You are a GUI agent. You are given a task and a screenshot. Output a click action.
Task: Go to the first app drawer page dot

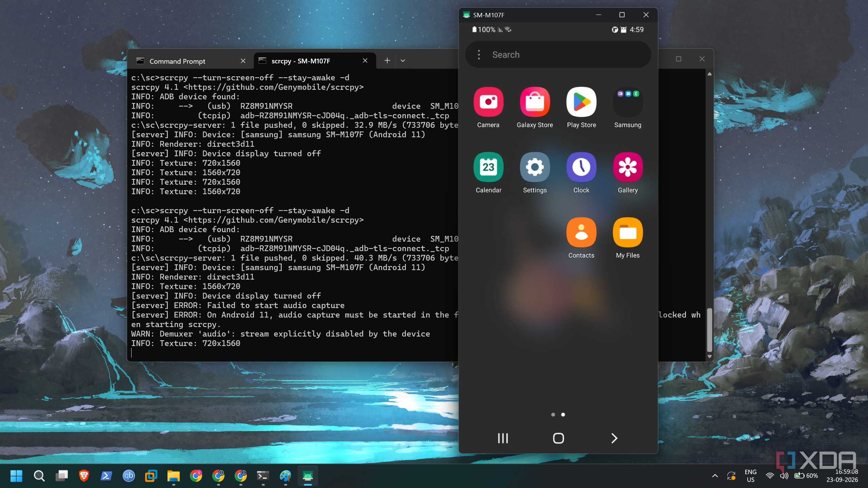pos(553,414)
